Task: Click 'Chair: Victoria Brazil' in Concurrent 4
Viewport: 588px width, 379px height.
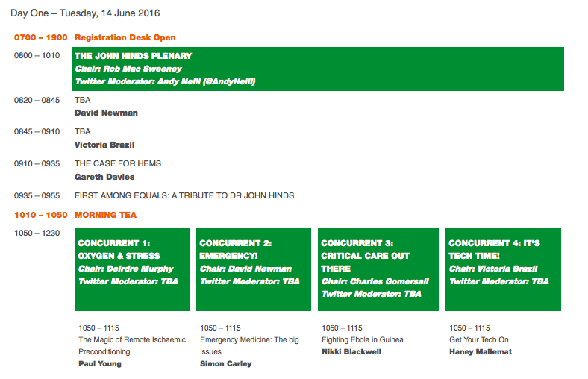Action: [493, 269]
